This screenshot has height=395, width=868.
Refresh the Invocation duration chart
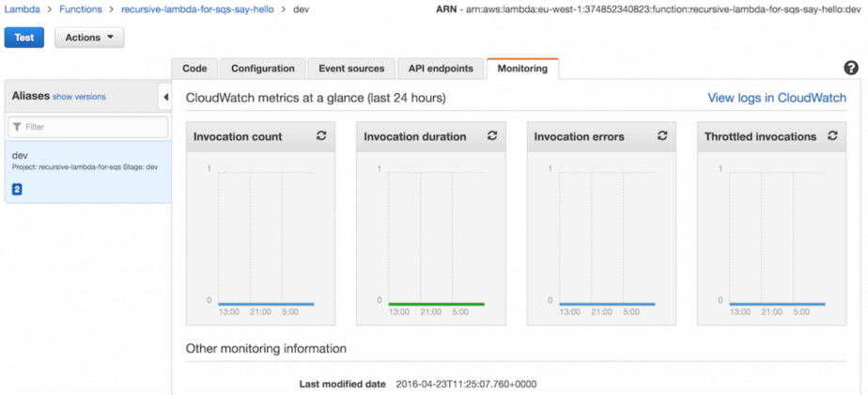pos(491,136)
